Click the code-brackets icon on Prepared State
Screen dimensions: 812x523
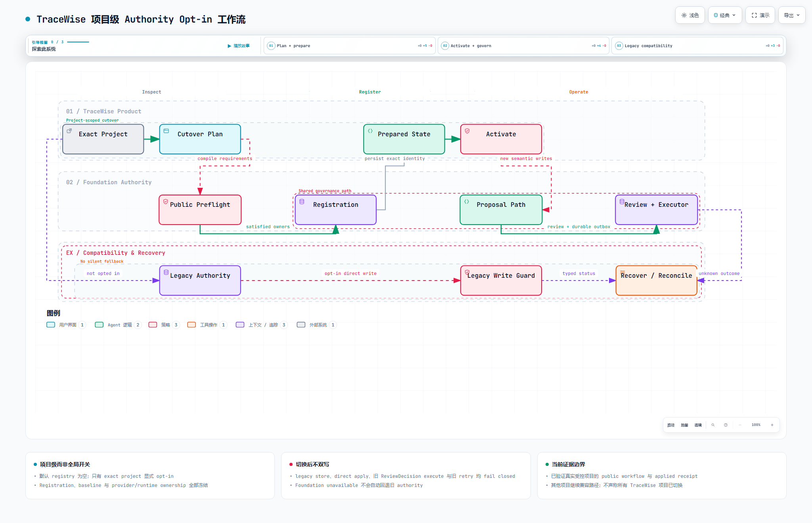click(x=370, y=131)
